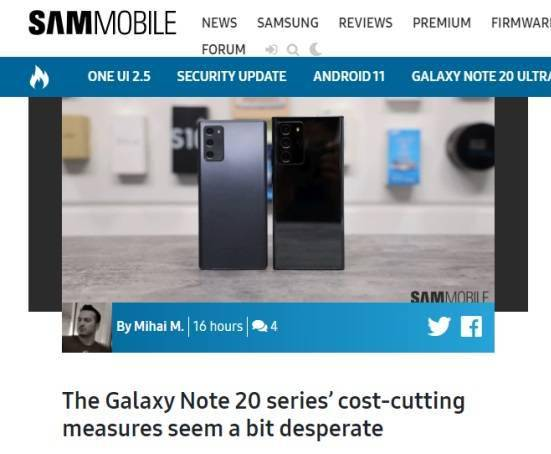Open the Firmware menu item
The image size is (551, 454).
coord(521,23)
